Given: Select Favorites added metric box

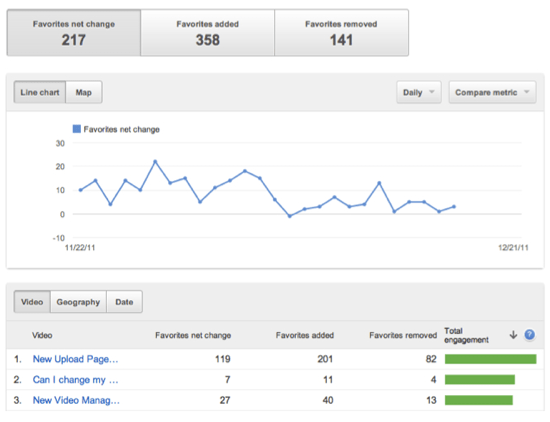Looking at the screenshot, I should tap(208, 33).
